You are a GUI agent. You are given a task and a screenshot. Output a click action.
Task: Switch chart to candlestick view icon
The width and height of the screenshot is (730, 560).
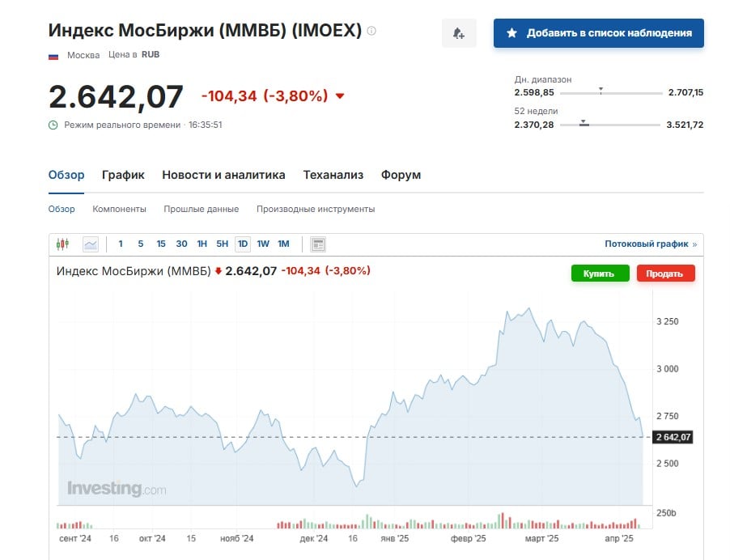pos(62,244)
